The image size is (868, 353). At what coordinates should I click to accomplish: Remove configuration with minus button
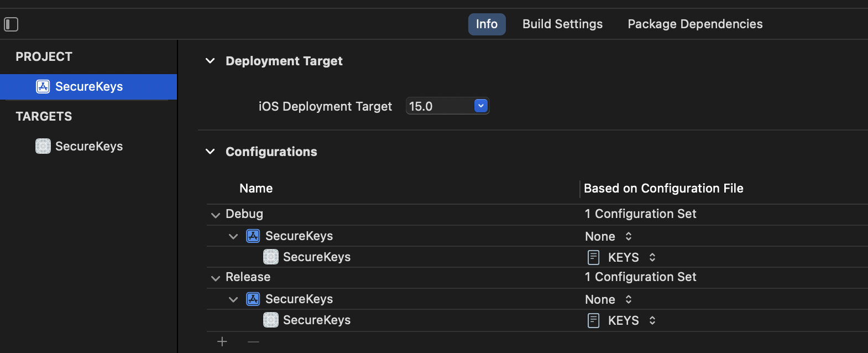pos(253,342)
